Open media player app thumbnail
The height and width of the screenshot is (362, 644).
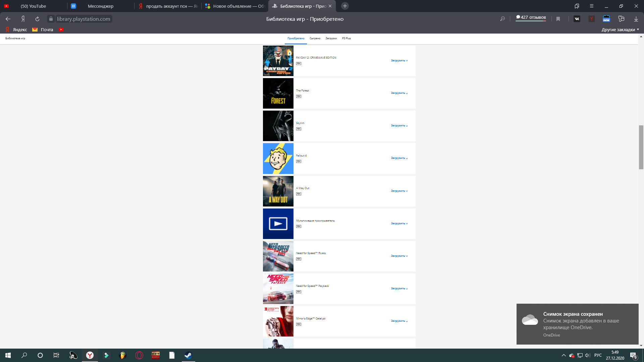(278, 224)
